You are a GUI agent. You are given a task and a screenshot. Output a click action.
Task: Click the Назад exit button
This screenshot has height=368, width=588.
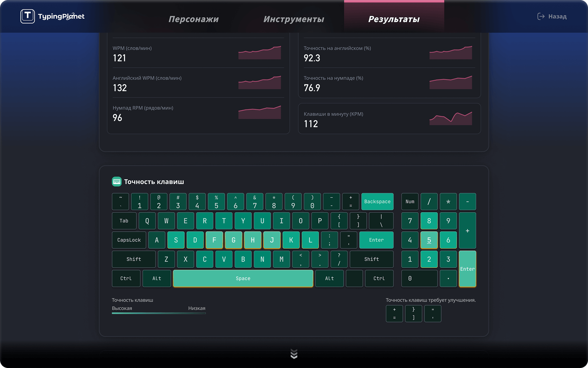(552, 16)
